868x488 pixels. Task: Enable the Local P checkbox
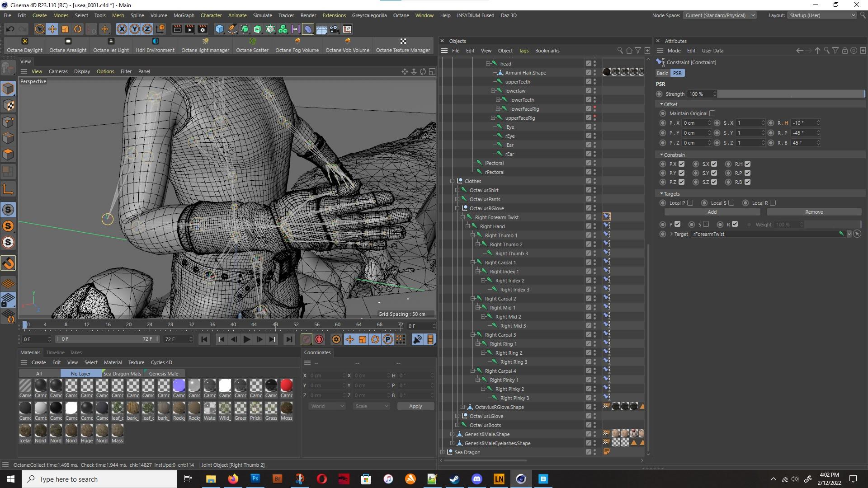(x=690, y=203)
